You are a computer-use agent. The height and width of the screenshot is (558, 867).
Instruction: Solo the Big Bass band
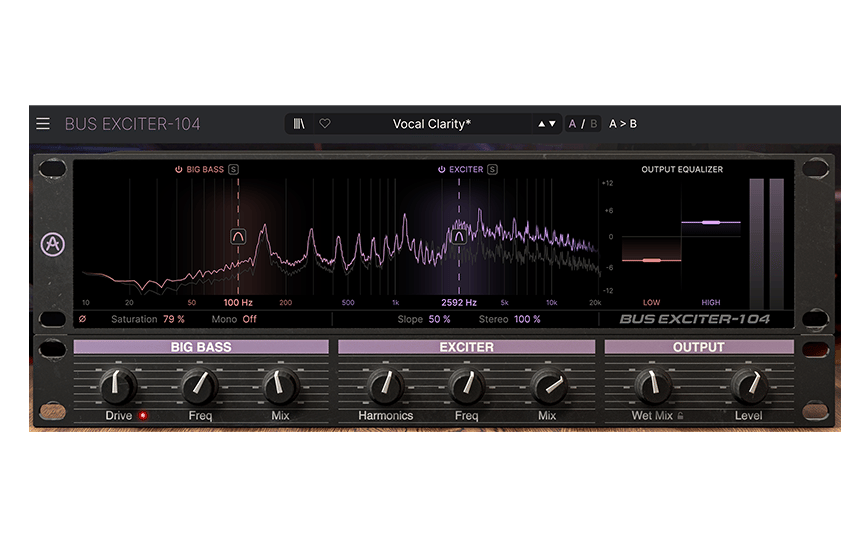pos(234,170)
